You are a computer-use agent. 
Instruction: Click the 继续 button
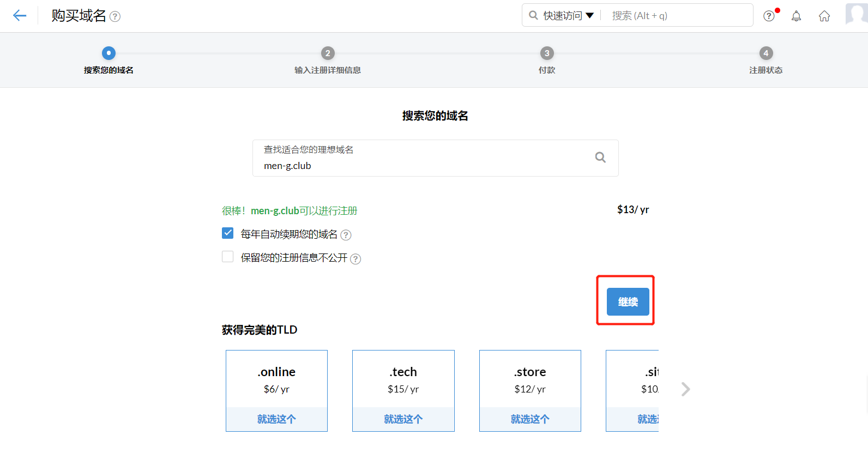click(x=628, y=302)
